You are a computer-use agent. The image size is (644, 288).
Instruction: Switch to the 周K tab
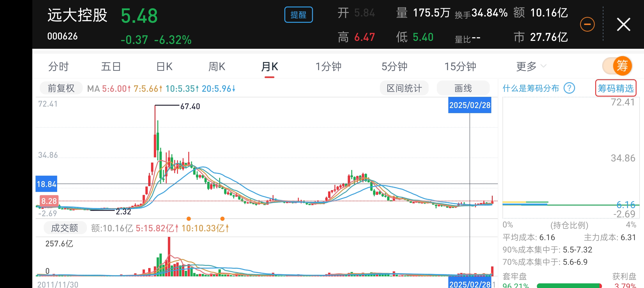[x=217, y=66]
